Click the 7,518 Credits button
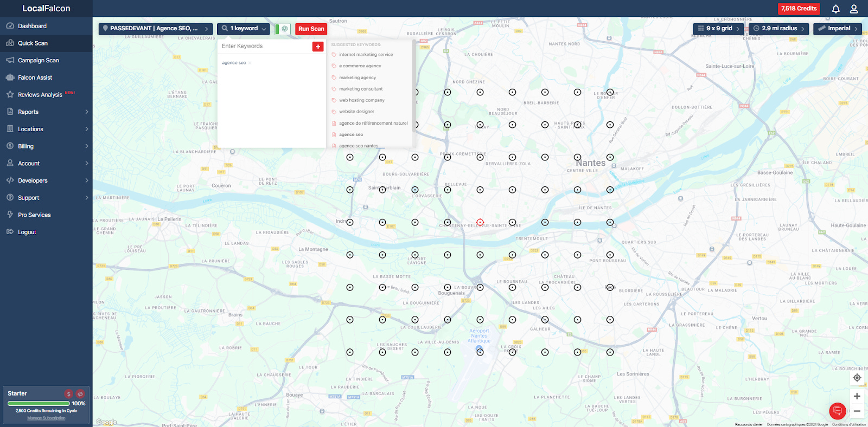Image resolution: width=868 pixels, height=427 pixels. [x=799, y=9]
